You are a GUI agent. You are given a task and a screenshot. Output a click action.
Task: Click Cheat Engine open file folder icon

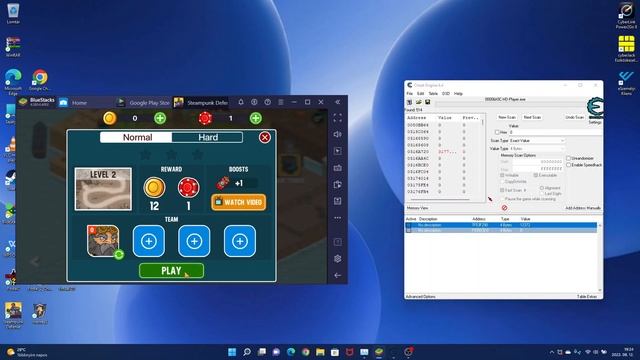pyautogui.click(x=419, y=102)
